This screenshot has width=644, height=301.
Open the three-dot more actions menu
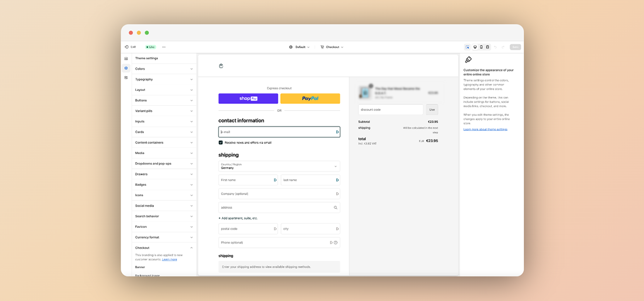pos(164,47)
